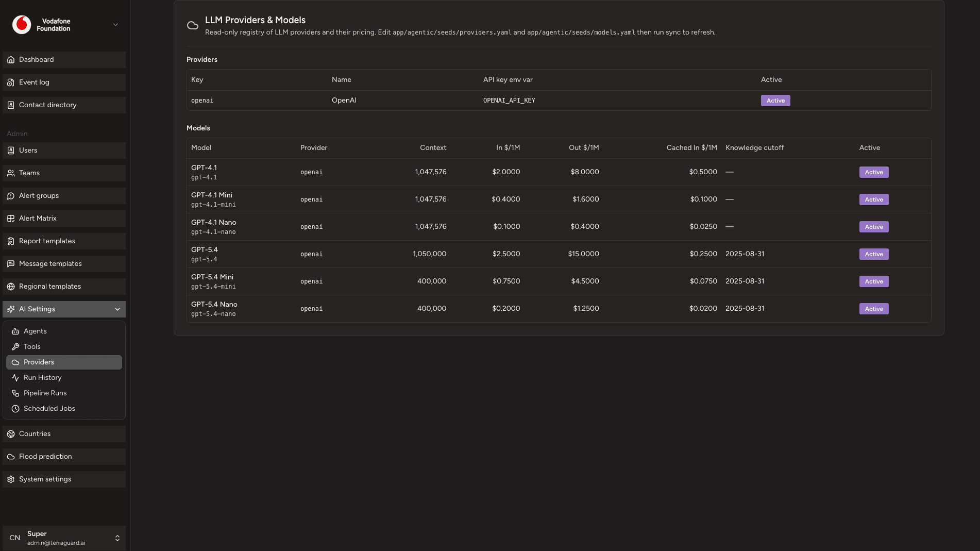
Task: Collapse the AI Settings section chevron
Action: click(117, 309)
